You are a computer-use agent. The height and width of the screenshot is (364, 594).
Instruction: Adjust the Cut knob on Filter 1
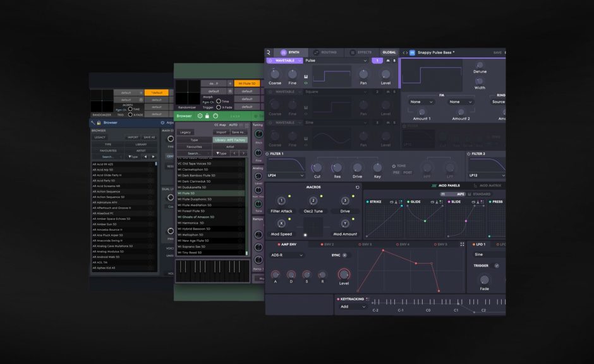(x=318, y=167)
